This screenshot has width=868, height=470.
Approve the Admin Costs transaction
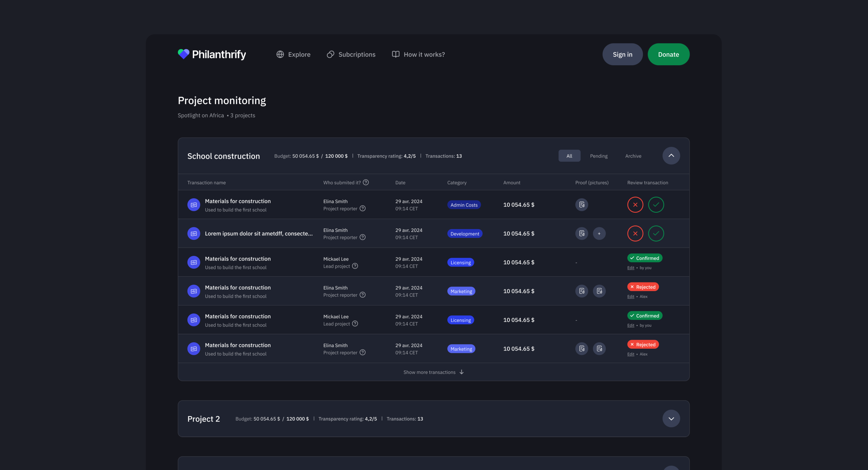point(656,205)
